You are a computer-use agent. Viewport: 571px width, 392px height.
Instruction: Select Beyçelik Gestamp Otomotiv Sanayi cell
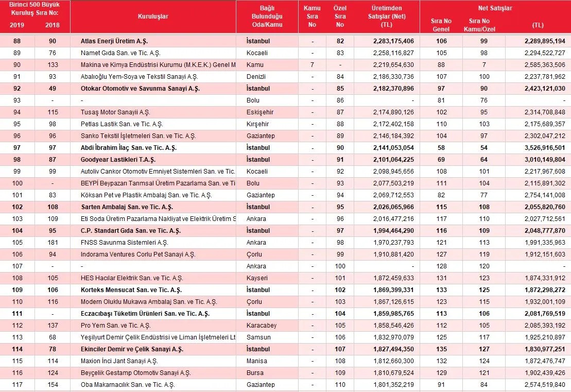coord(135,373)
